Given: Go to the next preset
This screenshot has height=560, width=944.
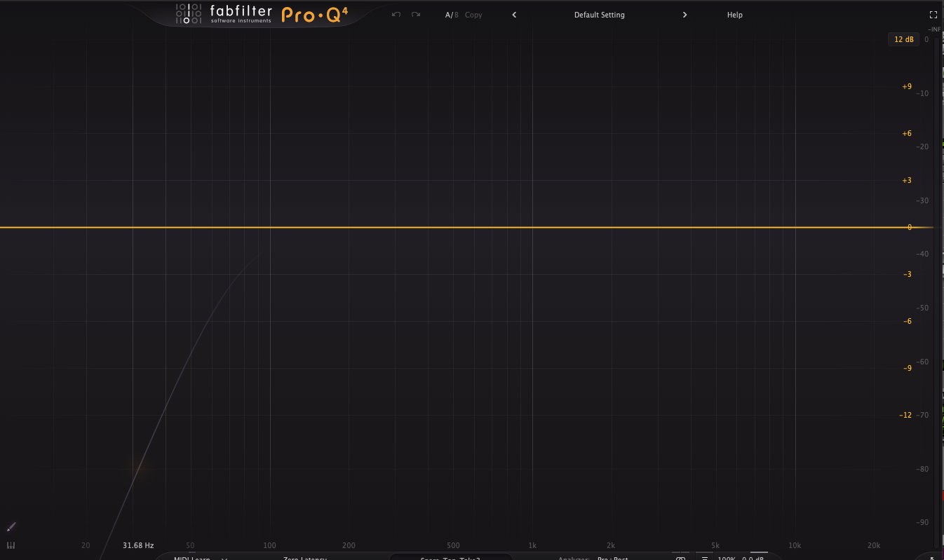Looking at the screenshot, I should [x=685, y=15].
